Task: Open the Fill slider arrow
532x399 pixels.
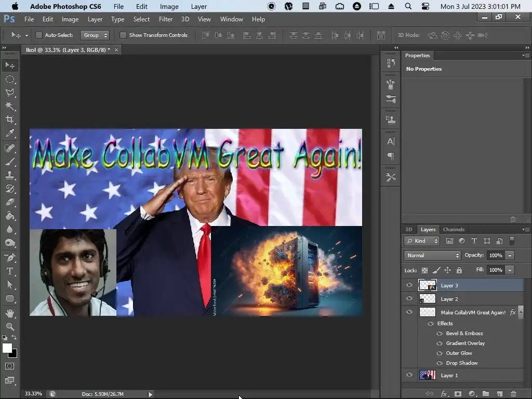Action: pos(510,270)
